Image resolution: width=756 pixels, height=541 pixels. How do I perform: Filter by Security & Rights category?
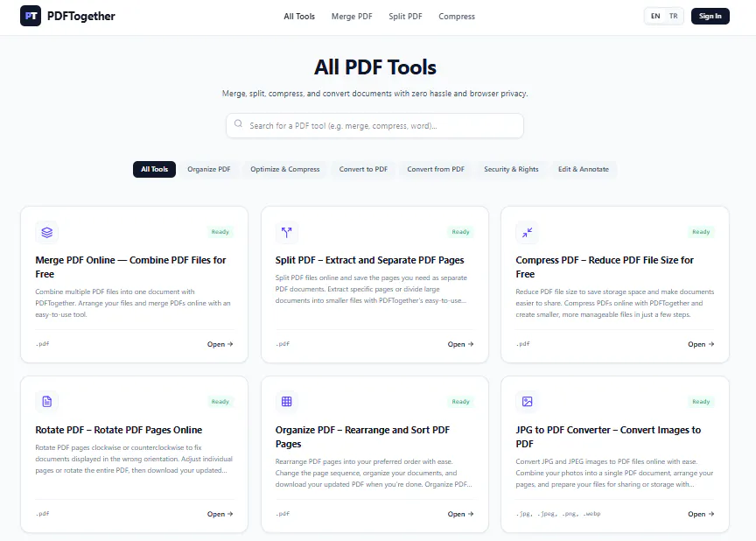pyautogui.click(x=511, y=169)
